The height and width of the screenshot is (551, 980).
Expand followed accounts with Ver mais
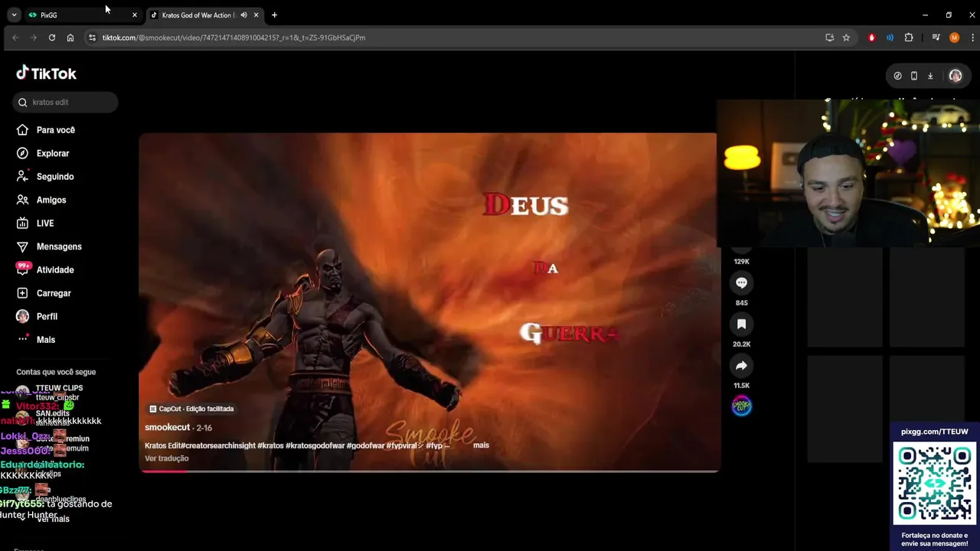53,519
